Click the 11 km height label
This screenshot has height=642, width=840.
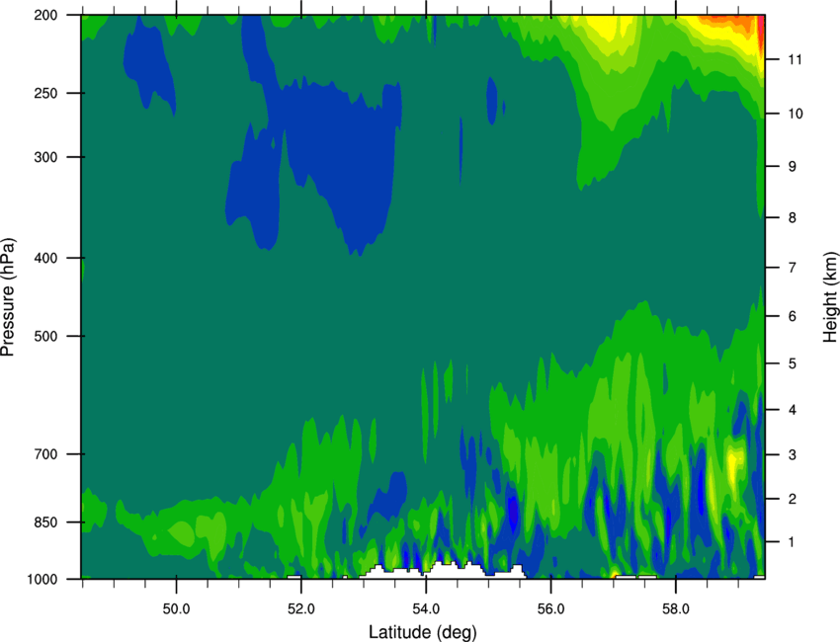tap(796, 59)
